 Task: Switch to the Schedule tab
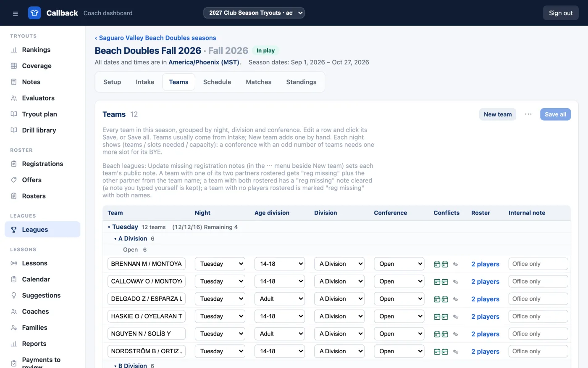(x=217, y=82)
